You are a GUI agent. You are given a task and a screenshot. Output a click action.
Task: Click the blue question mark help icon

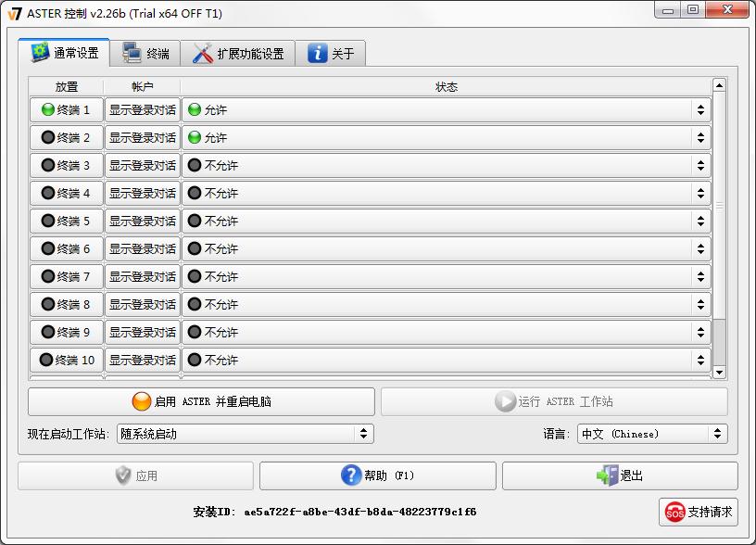pos(351,475)
